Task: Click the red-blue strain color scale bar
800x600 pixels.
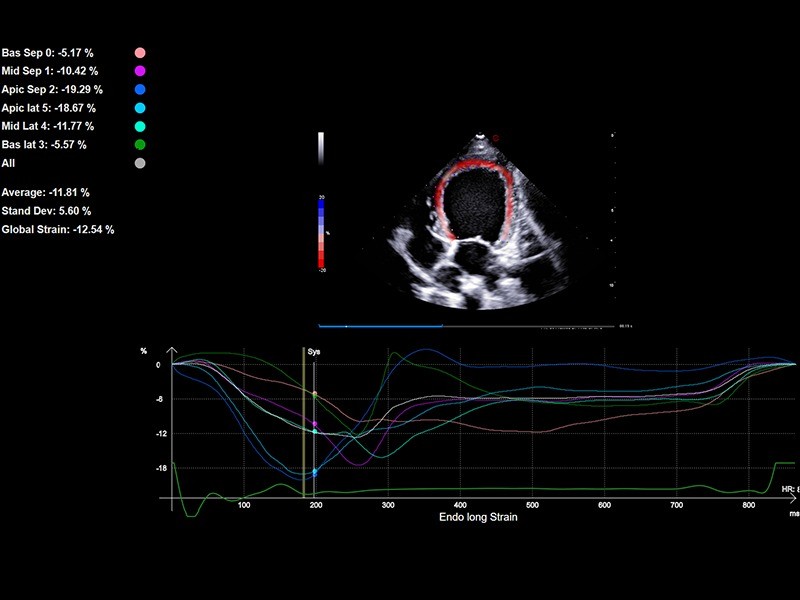Action: 321,234
